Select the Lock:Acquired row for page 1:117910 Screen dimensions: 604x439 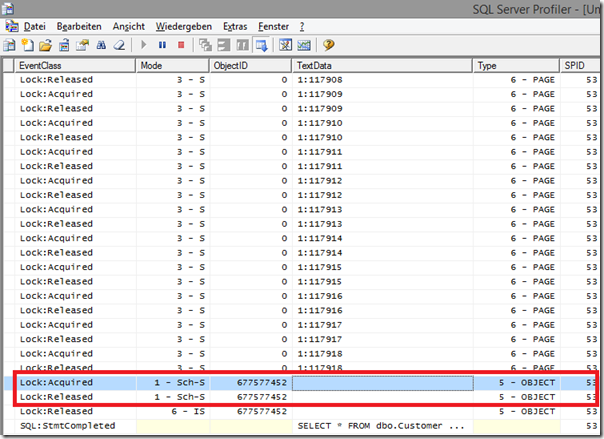tap(302, 123)
